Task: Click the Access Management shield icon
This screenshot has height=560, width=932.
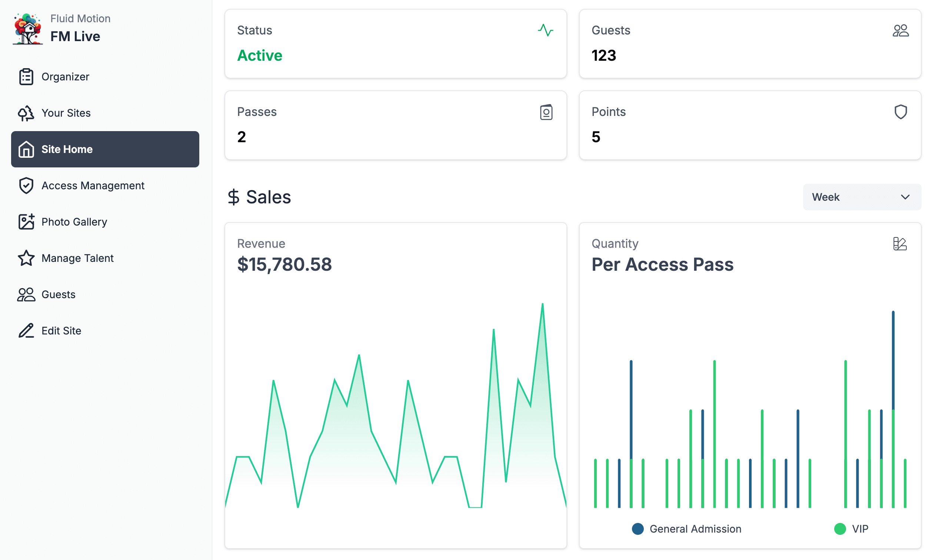Action: click(x=26, y=186)
